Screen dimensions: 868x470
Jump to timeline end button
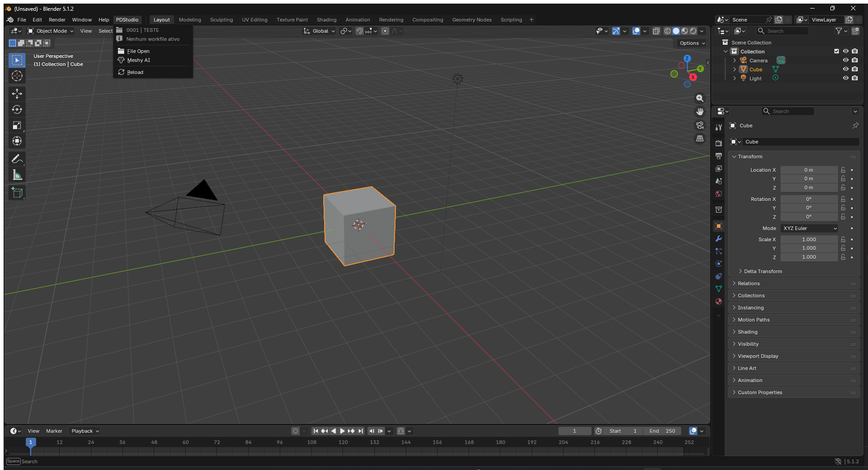[x=360, y=431]
